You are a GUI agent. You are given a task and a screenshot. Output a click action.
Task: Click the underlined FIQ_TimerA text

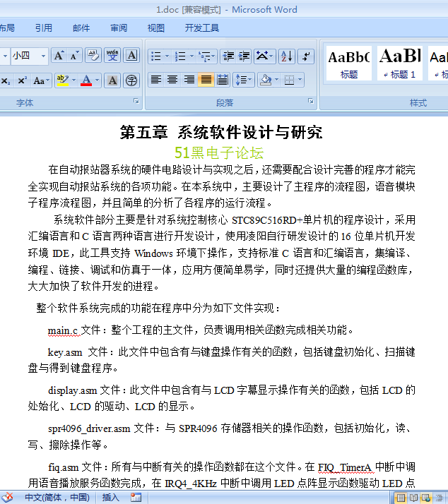[346, 467]
